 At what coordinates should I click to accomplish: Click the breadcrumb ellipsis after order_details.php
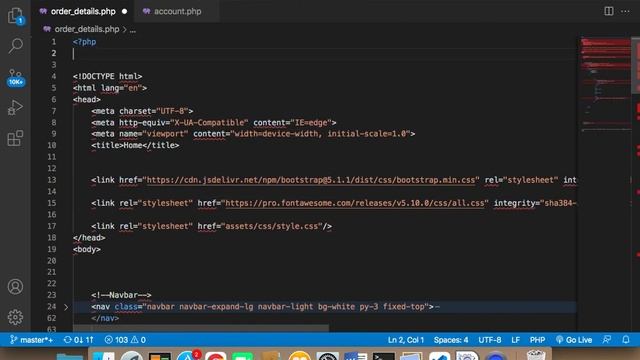pyautogui.click(x=133, y=30)
